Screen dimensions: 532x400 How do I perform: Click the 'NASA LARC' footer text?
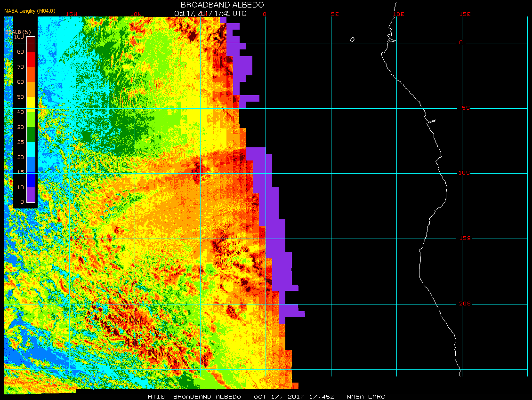click(x=366, y=397)
